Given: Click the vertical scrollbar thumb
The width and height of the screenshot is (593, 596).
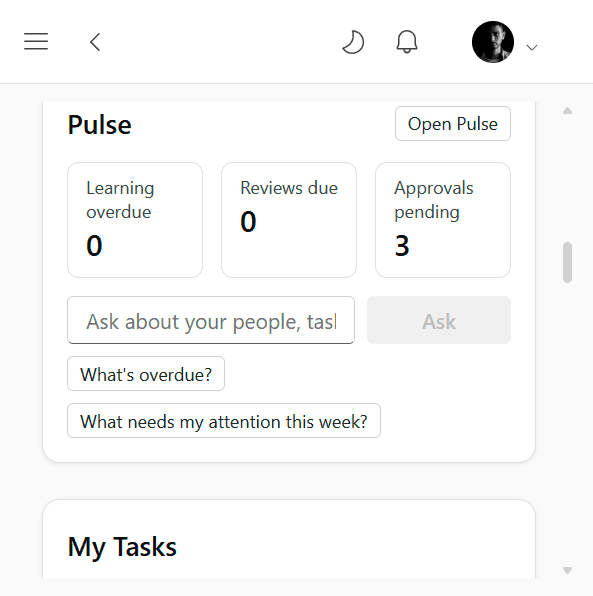Looking at the screenshot, I should (568, 262).
